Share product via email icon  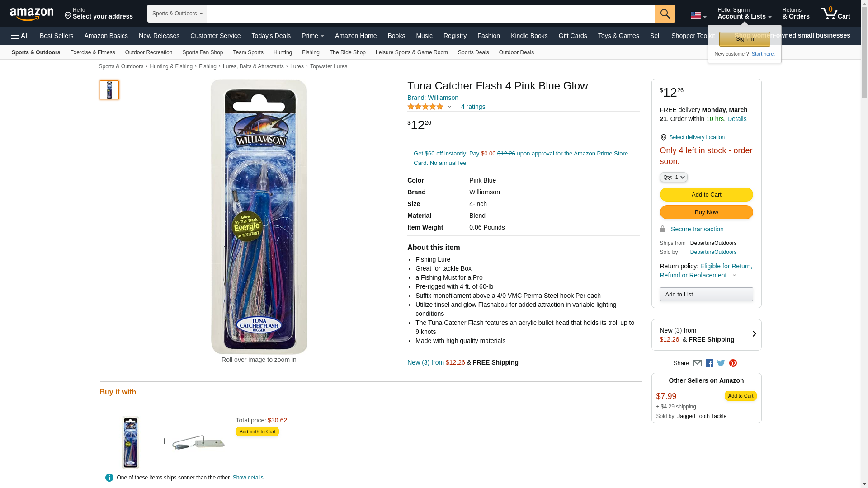[x=697, y=363]
